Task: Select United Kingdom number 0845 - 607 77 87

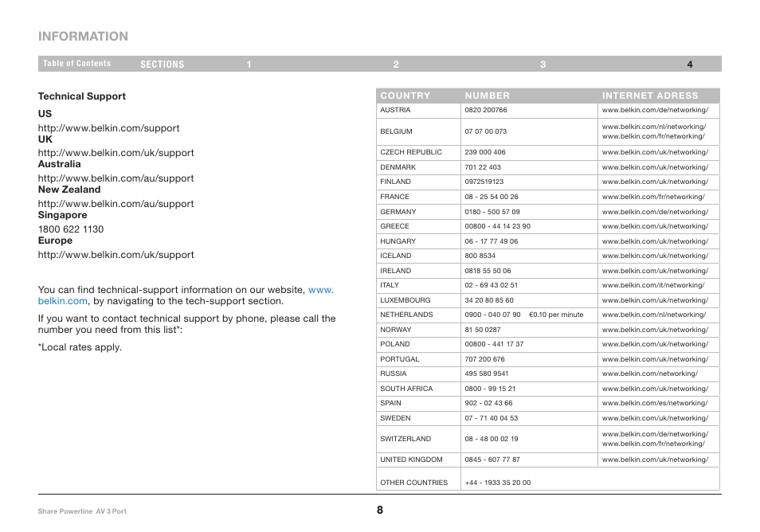Action: pos(492,460)
